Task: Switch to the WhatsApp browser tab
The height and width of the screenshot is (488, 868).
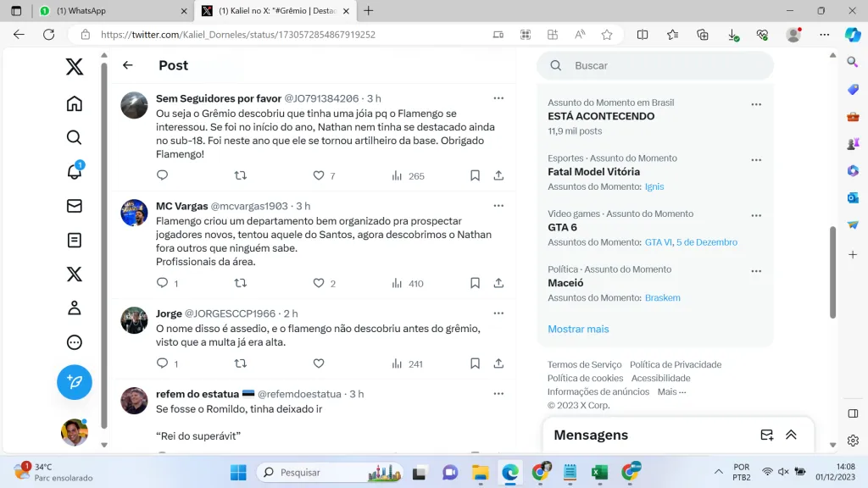Action: click(x=110, y=11)
